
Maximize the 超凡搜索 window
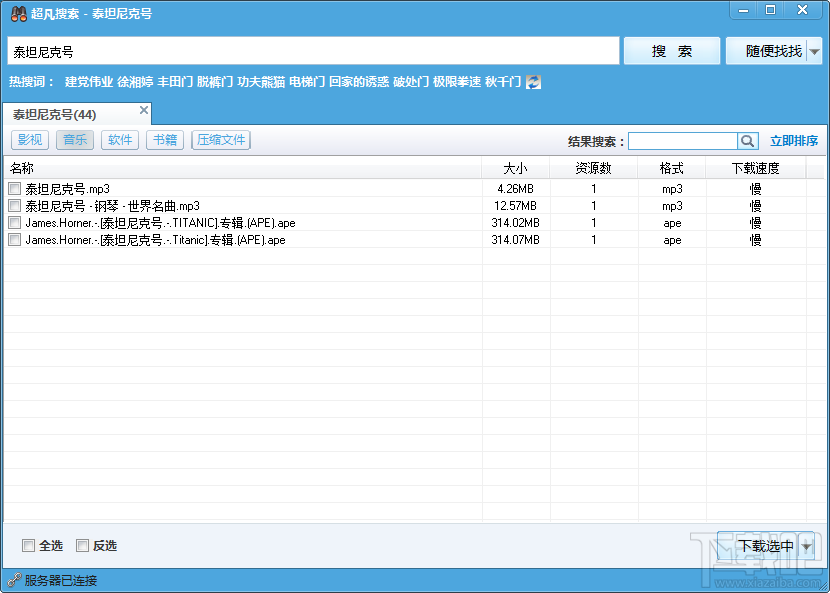click(770, 10)
